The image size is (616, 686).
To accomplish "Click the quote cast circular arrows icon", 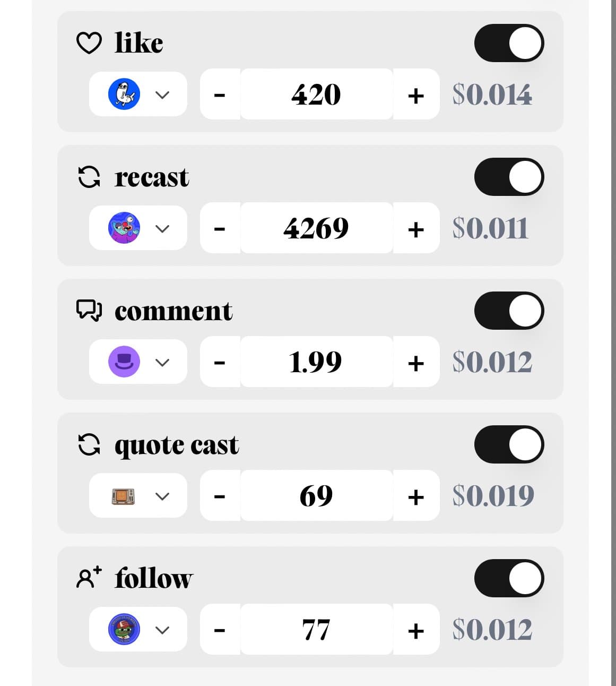I will pyautogui.click(x=89, y=445).
